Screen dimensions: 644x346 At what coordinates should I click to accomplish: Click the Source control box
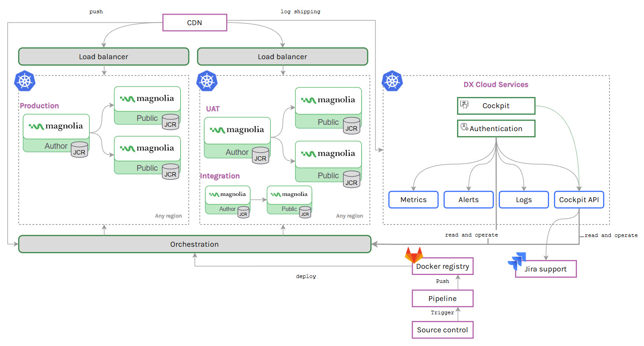click(443, 330)
